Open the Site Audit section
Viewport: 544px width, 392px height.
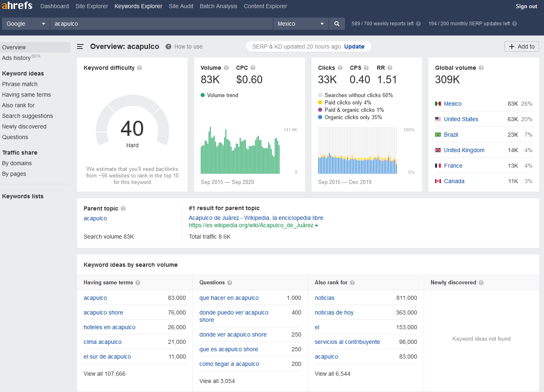[181, 6]
